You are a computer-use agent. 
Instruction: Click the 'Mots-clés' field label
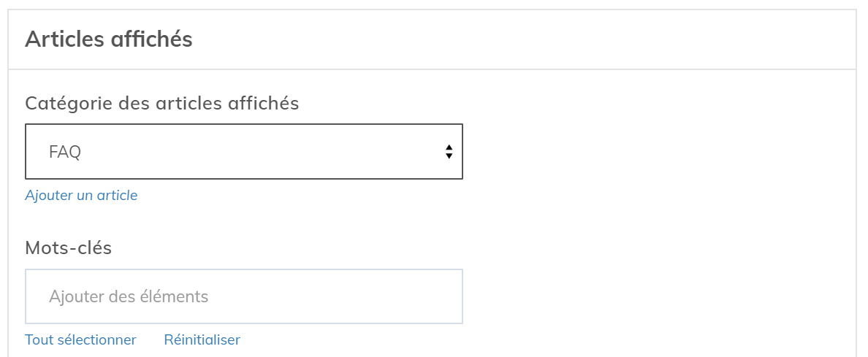pyautogui.click(x=68, y=248)
